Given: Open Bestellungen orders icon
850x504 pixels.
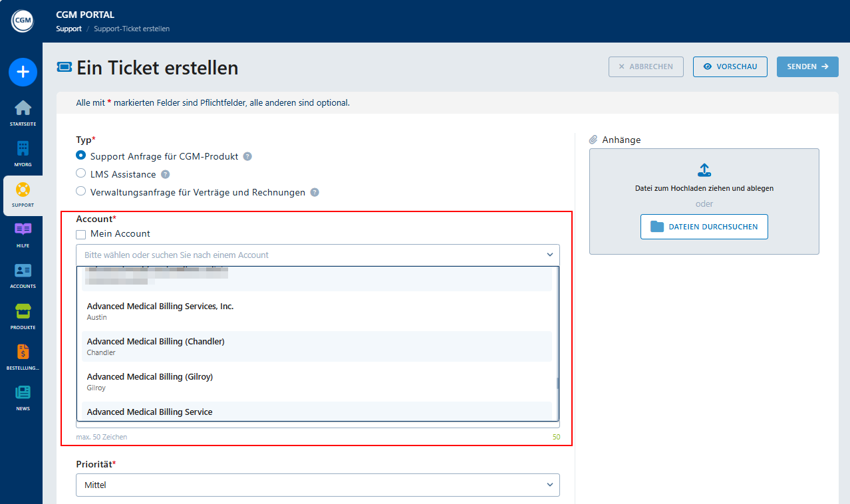Looking at the screenshot, I should [x=23, y=352].
